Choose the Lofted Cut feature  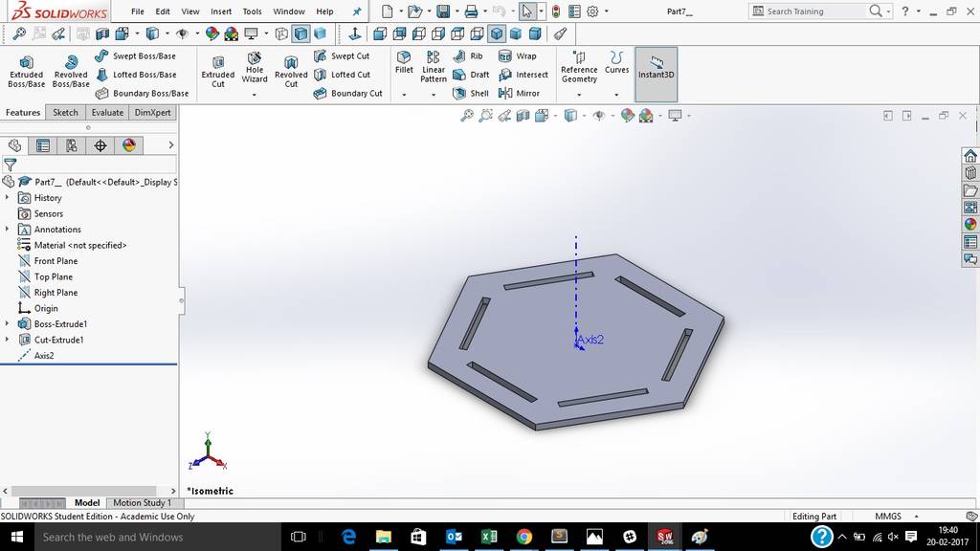tap(342, 75)
